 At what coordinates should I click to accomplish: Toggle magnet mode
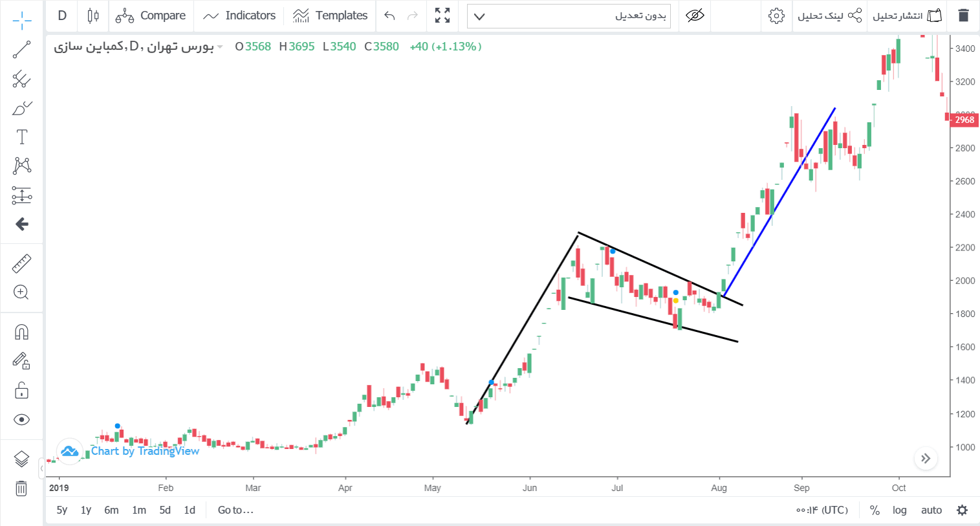tap(21, 333)
